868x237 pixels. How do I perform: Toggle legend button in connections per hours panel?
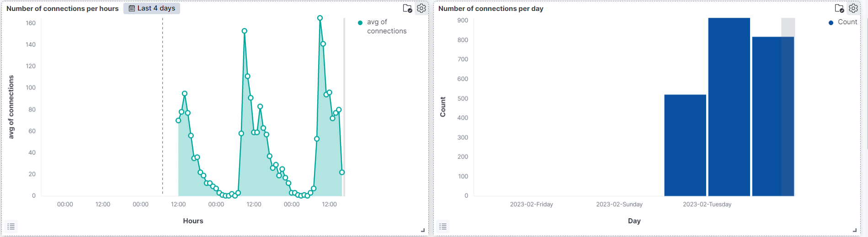pyautogui.click(x=11, y=226)
